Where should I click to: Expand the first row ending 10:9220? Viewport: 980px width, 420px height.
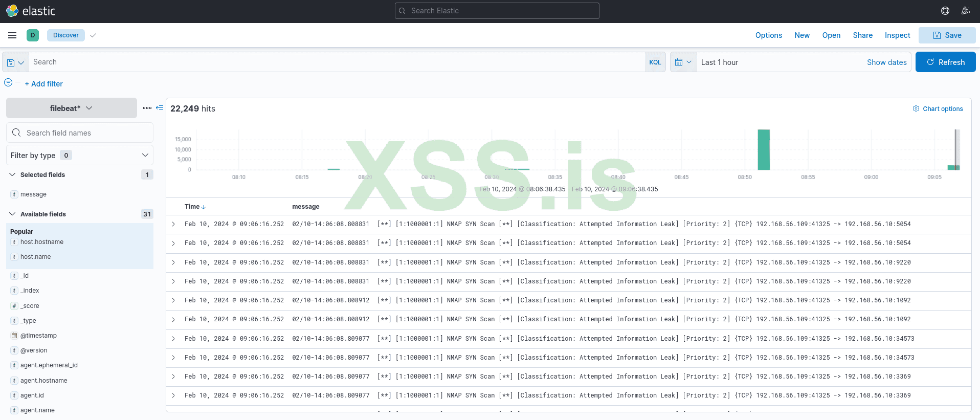click(173, 262)
